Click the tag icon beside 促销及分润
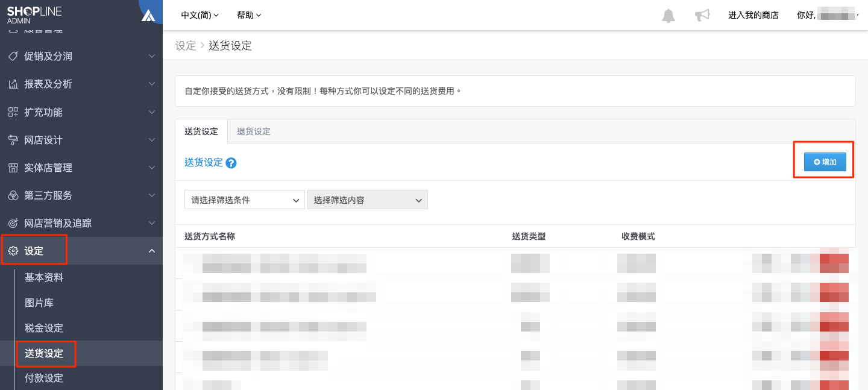The height and width of the screenshot is (390, 868). pyautogui.click(x=13, y=56)
